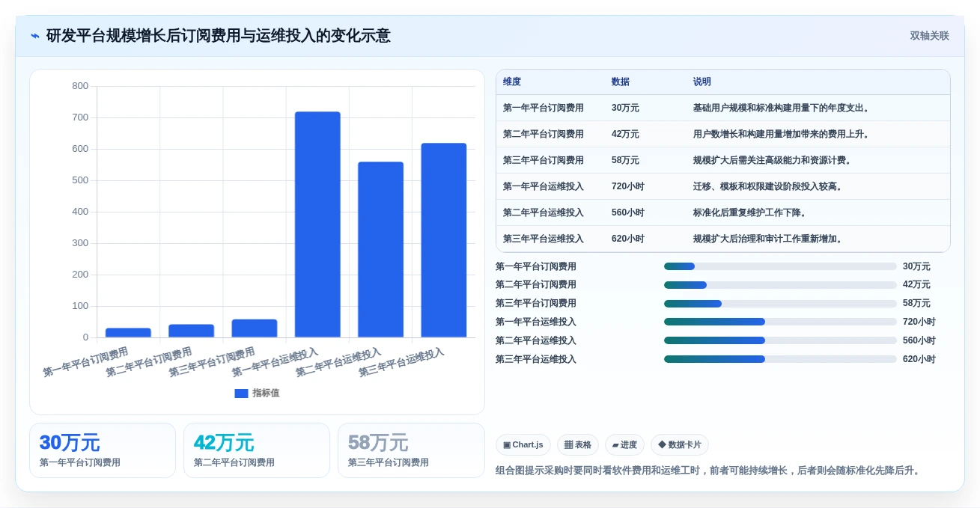Click the progress bar for 第一年平台订阅费用
This screenshot has width=980, height=508.
(x=780, y=266)
